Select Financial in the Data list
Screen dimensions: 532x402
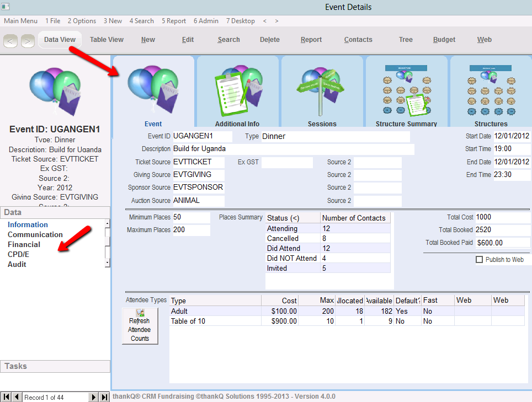(24, 244)
